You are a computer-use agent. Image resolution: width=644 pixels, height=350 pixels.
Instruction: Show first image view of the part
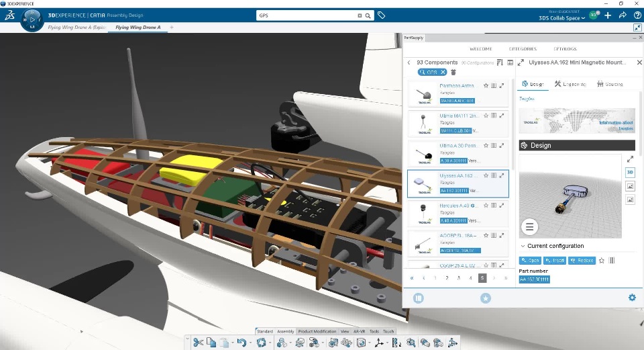pyautogui.click(x=630, y=186)
